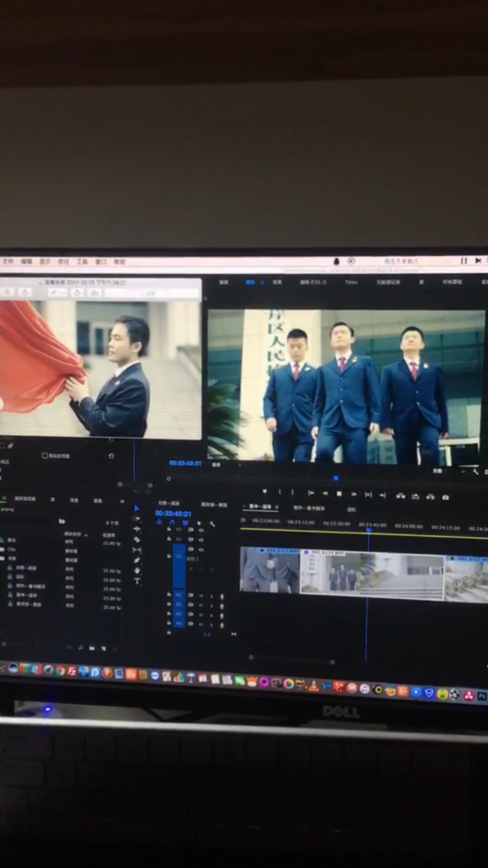Select the Razor tool

(x=137, y=539)
